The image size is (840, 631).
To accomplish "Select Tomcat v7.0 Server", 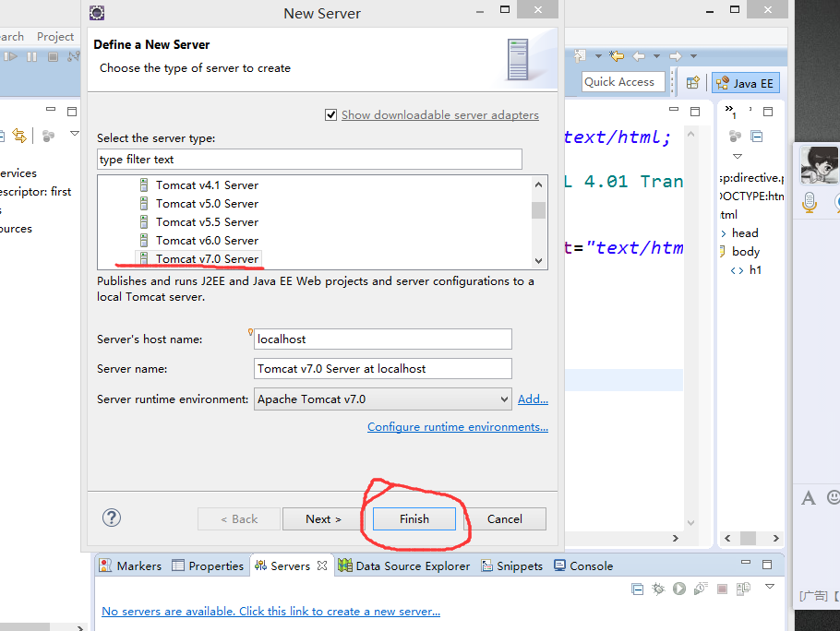I will [199, 259].
